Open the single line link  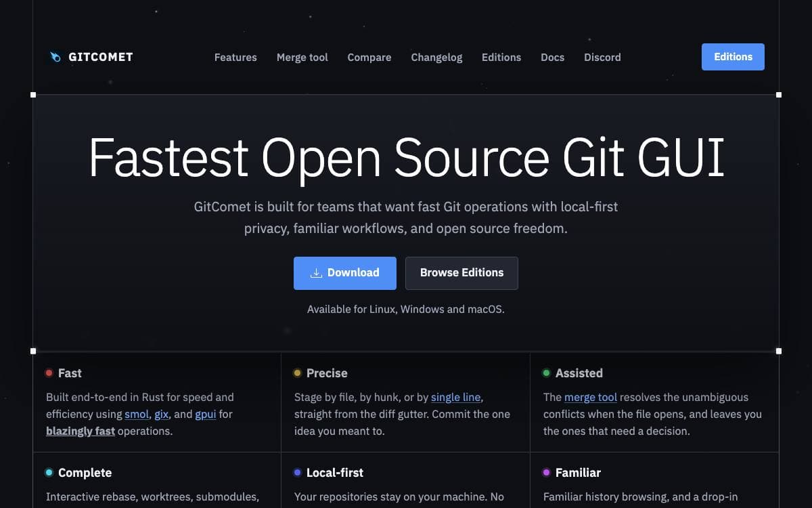pos(457,397)
